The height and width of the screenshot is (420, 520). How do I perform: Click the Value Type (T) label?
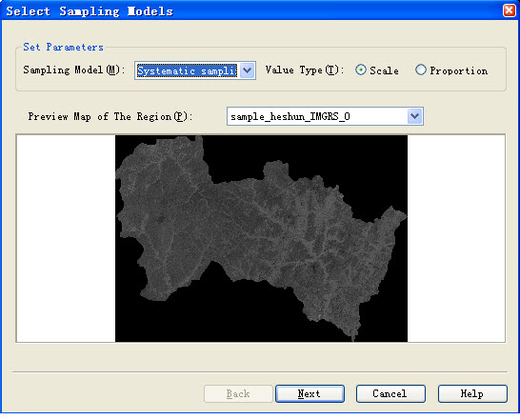point(304,70)
